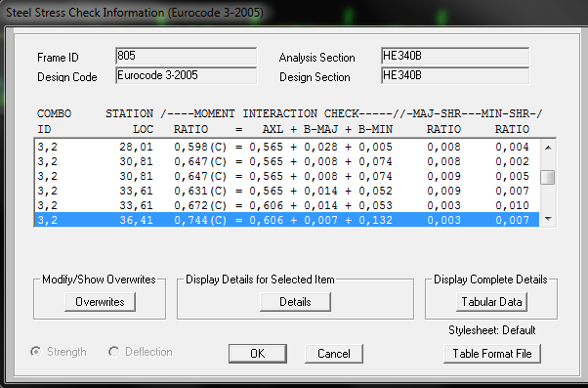
Task: Open the Tabular Data view
Action: (491, 302)
